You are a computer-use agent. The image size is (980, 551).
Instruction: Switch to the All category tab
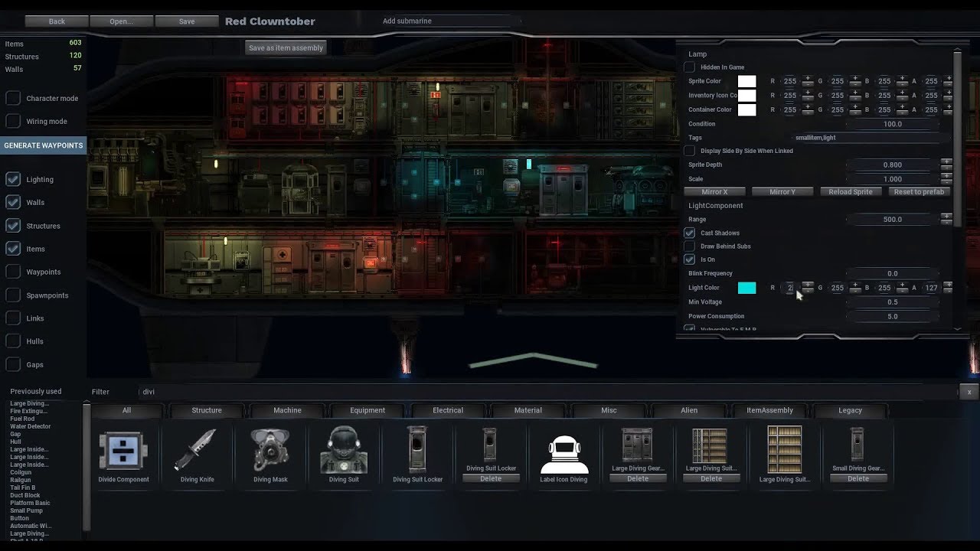tap(126, 410)
